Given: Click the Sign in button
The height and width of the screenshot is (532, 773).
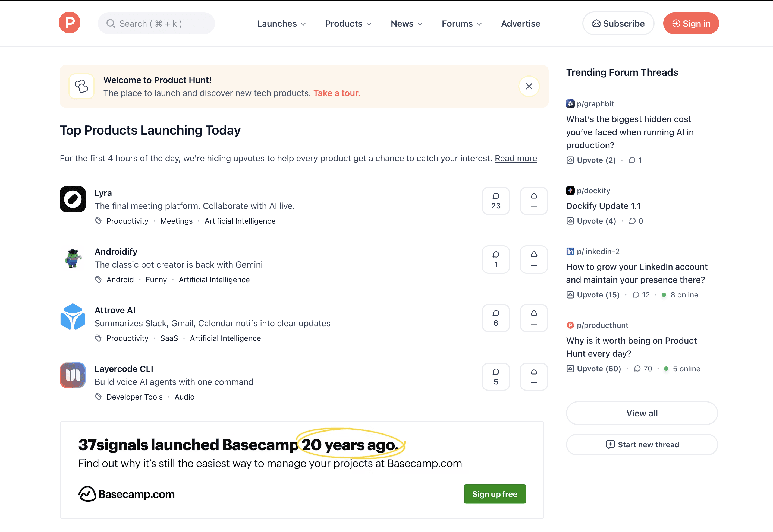Looking at the screenshot, I should 691,23.
